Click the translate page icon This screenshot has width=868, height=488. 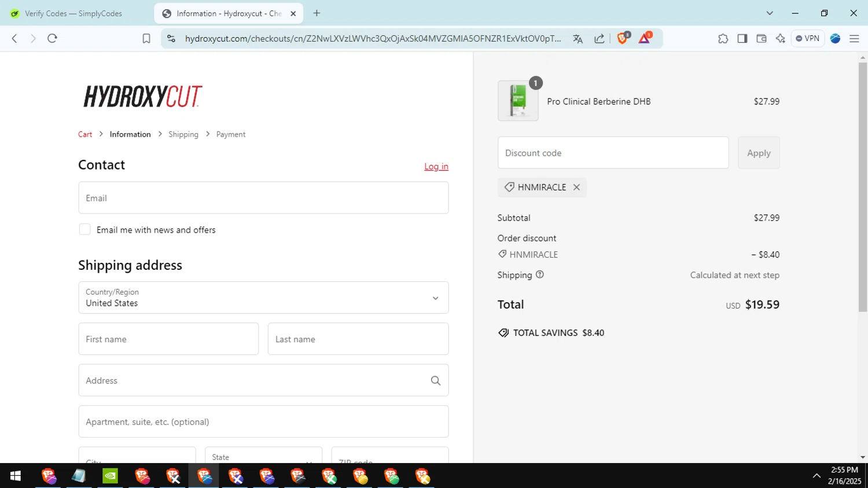pos(578,39)
